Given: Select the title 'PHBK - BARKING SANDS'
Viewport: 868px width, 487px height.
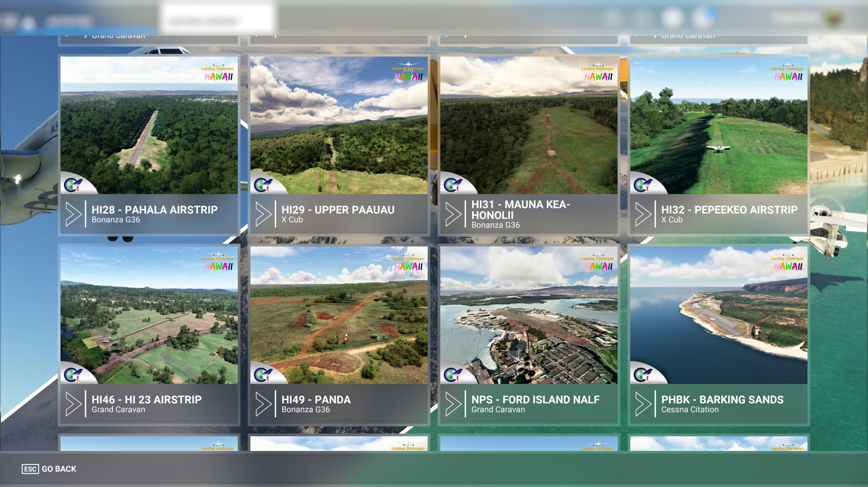Looking at the screenshot, I should (723, 400).
